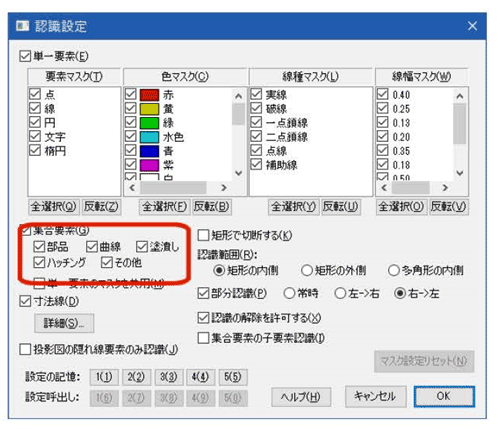Click the magenta 紫 color swatch
Viewport: 500px width, 429px height.
[149, 165]
